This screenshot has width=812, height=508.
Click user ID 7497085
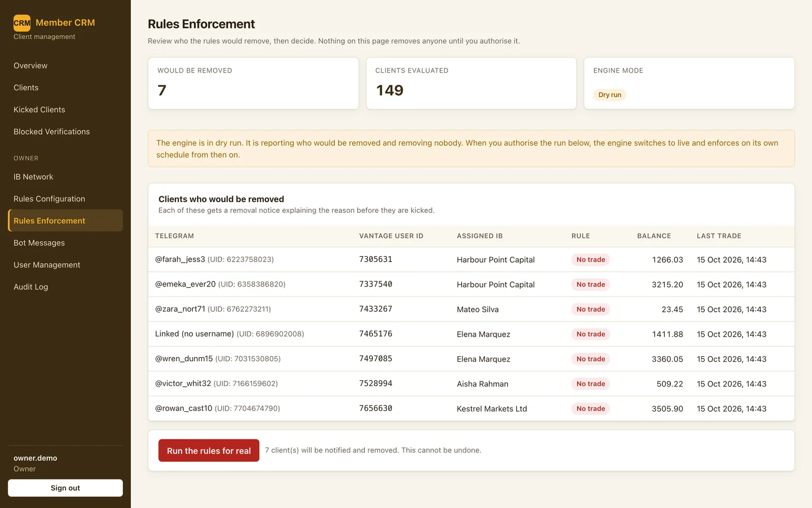376,359
